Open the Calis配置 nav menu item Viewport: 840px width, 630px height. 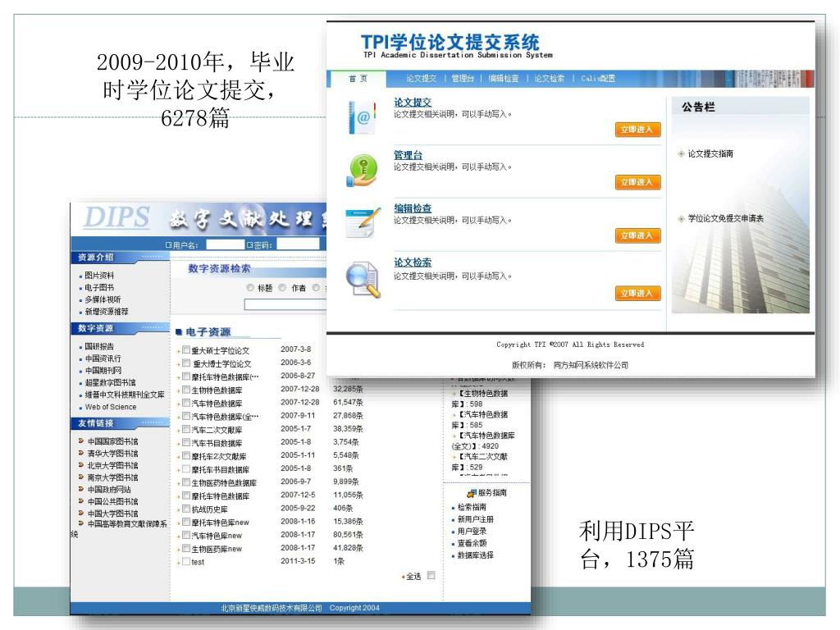598,78
